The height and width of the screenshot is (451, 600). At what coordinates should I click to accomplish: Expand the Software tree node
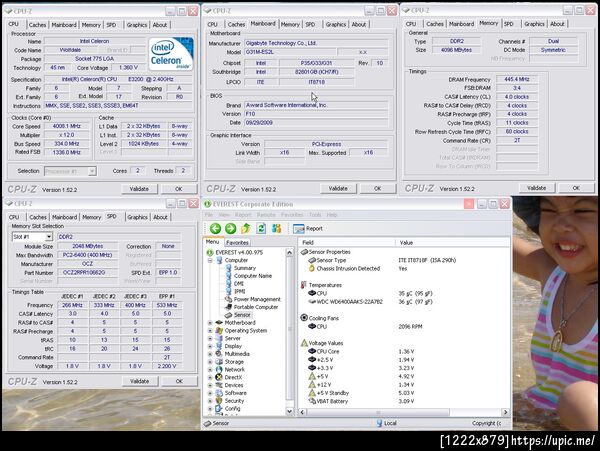210,393
